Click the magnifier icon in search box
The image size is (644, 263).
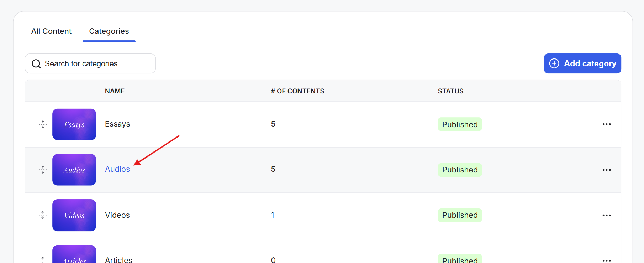point(36,64)
